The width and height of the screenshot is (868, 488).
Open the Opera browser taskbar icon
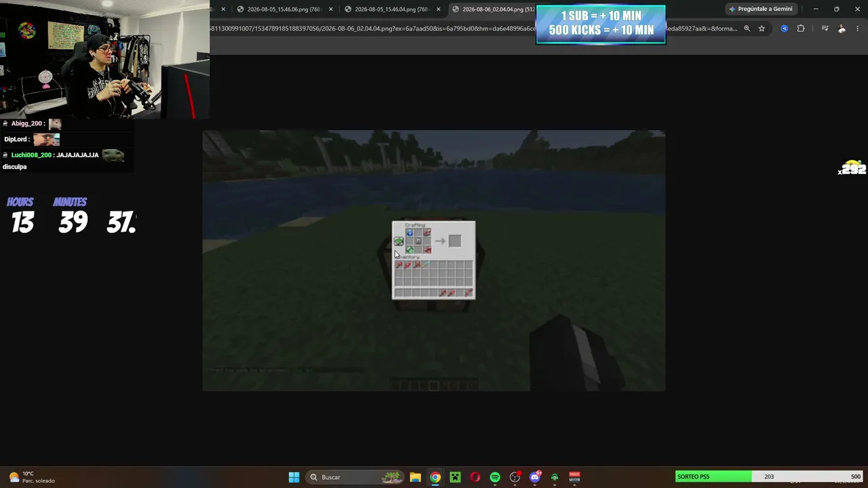click(x=475, y=477)
